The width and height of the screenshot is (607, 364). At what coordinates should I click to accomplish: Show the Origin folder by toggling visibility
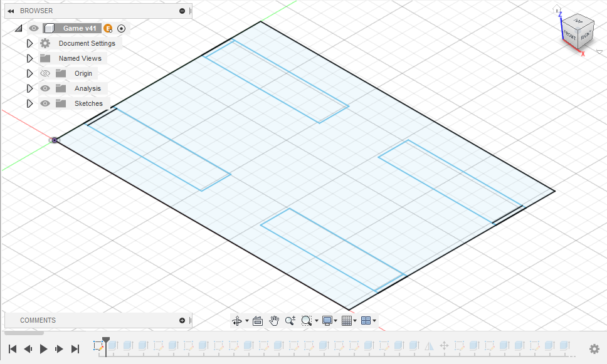click(x=44, y=73)
